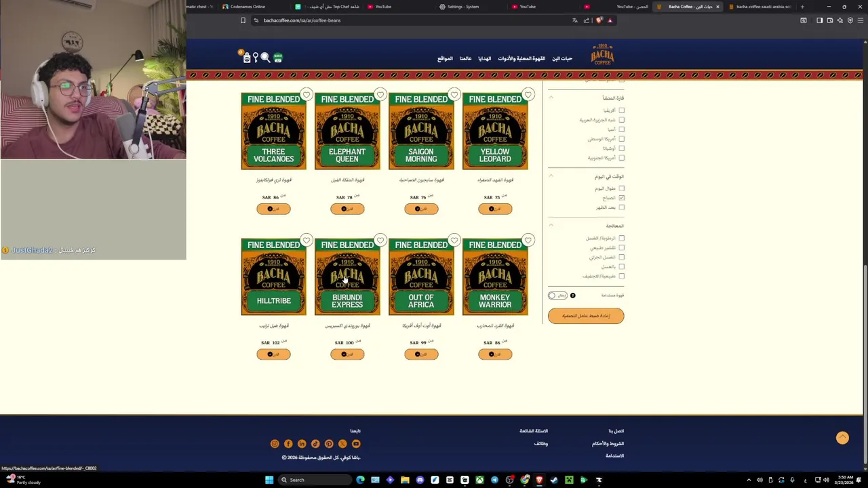Check the طوال اليوم time filter
868x488 pixels.
621,188
